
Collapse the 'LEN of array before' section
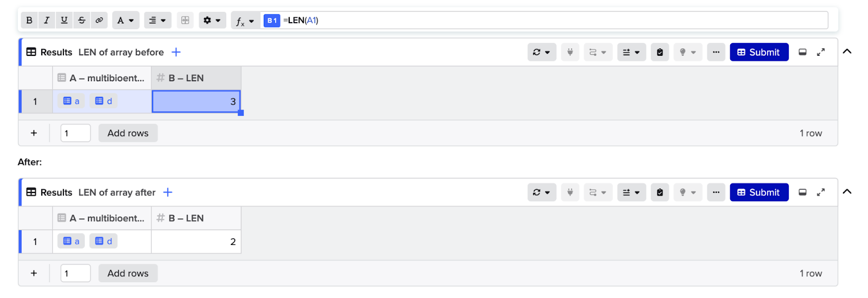pyautogui.click(x=847, y=51)
